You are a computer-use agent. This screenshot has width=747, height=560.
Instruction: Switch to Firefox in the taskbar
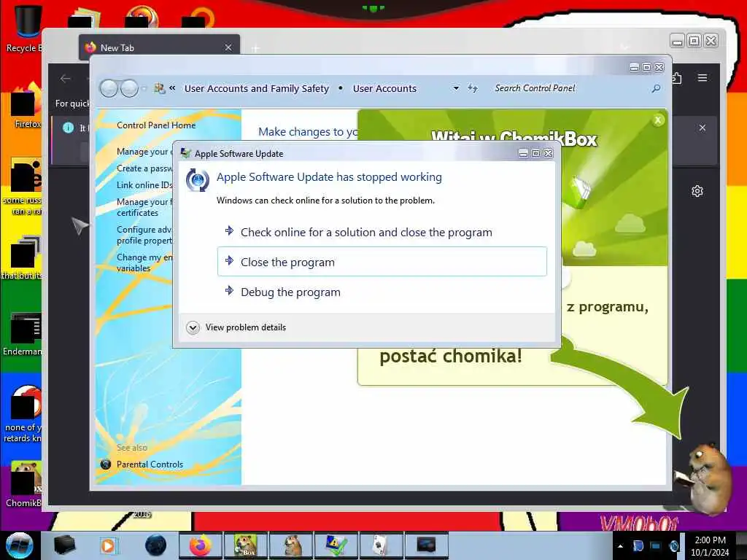click(201, 545)
